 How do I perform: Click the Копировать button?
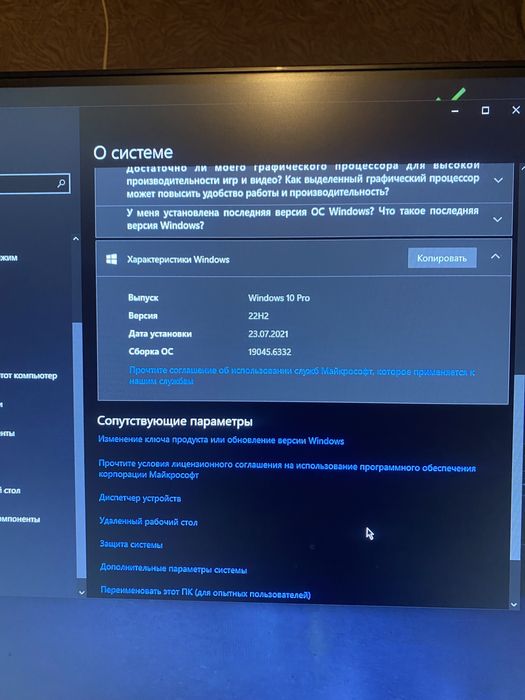click(442, 258)
